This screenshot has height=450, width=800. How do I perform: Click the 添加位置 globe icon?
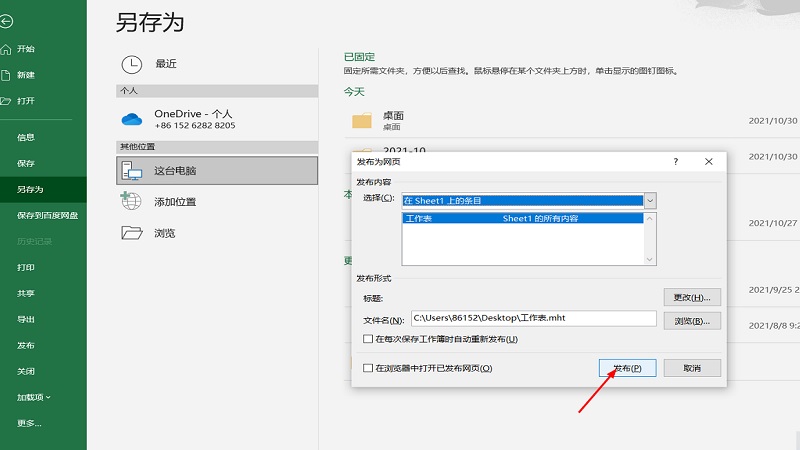tap(132, 201)
